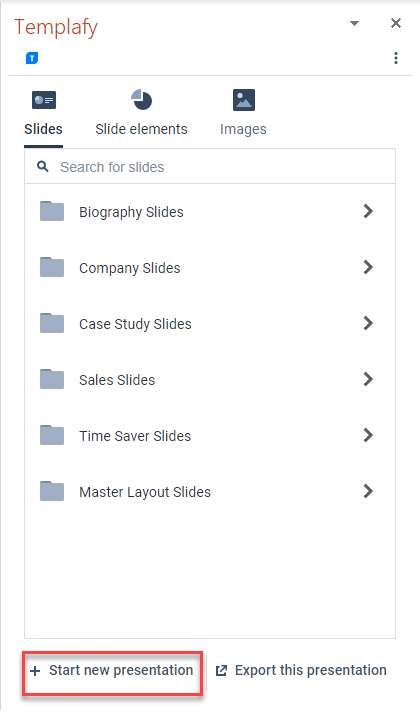Image resolution: width=420 pixels, height=712 pixels.
Task: Switch to the Slide elements tab
Action: pos(141,129)
